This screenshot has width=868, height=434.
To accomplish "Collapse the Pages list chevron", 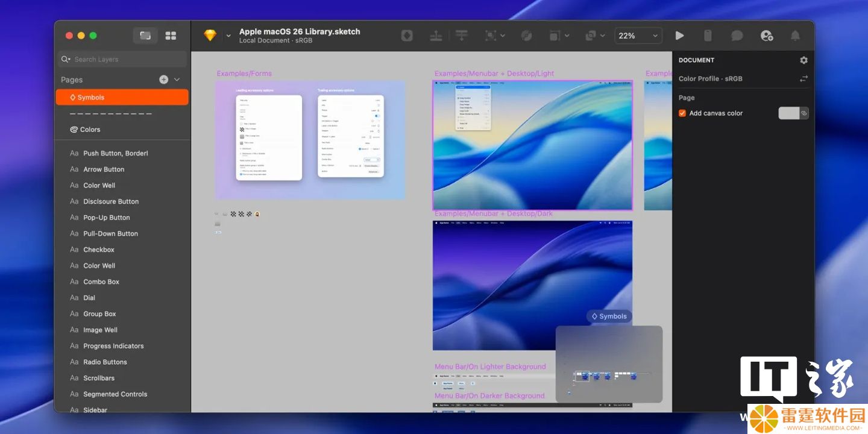I will click(x=177, y=80).
